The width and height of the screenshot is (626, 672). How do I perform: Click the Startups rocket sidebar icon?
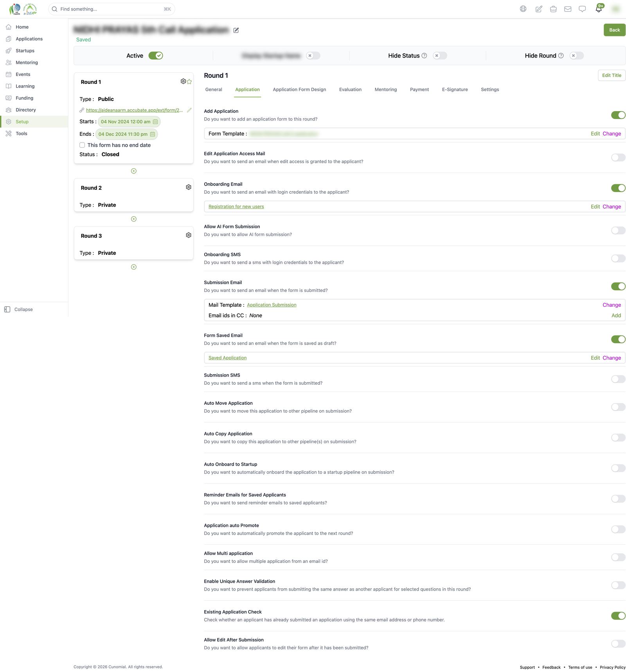point(9,51)
